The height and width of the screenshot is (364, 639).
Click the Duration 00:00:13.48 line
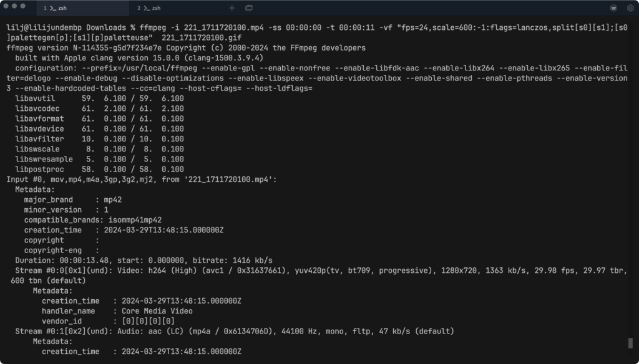pos(144,261)
